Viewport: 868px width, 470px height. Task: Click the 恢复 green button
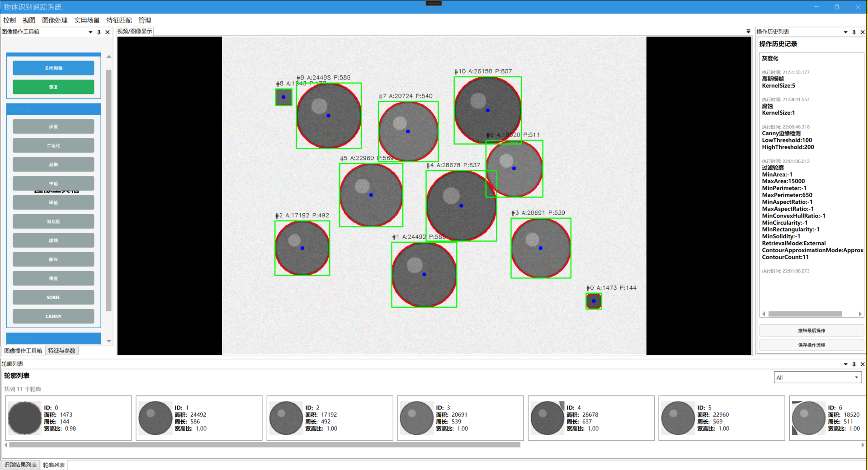point(53,87)
